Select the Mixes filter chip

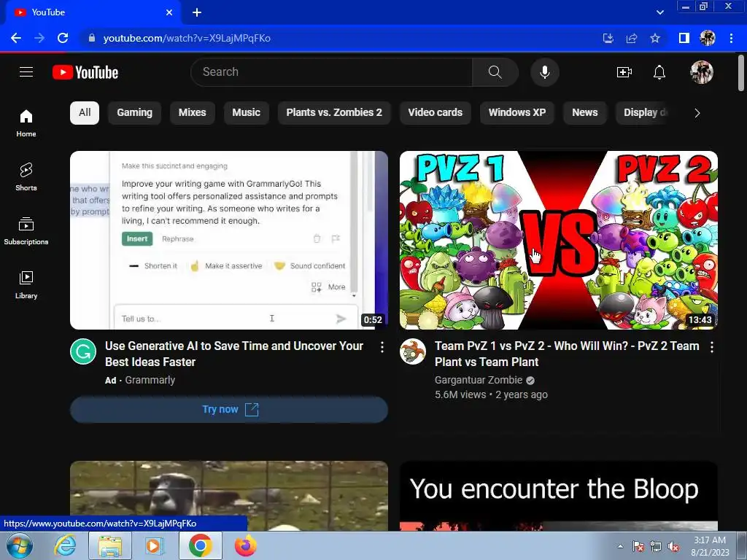click(192, 113)
